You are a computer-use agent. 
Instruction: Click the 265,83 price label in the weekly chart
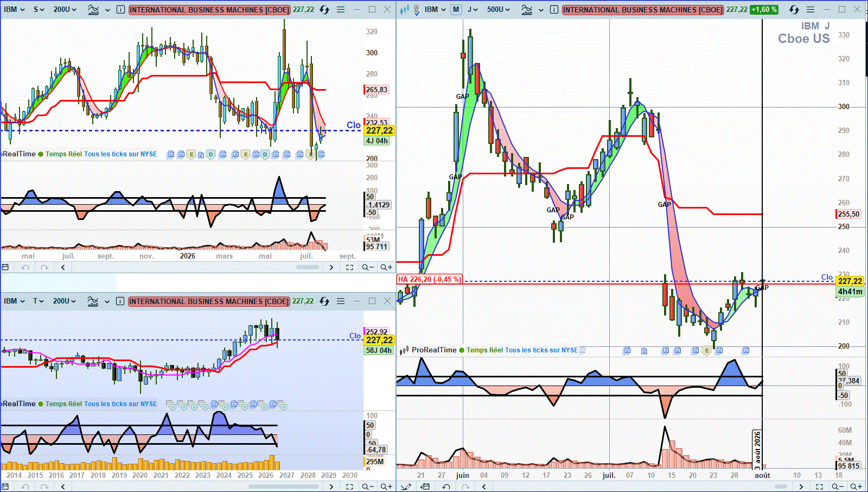point(376,90)
